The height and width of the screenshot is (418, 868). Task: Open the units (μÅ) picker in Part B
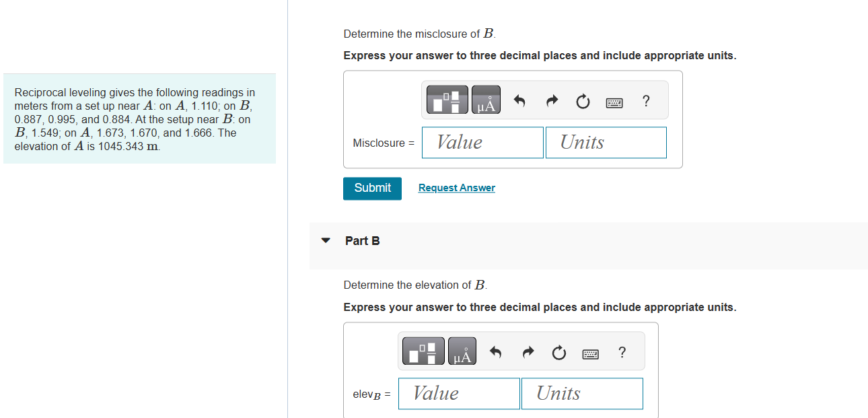coord(463,351)
